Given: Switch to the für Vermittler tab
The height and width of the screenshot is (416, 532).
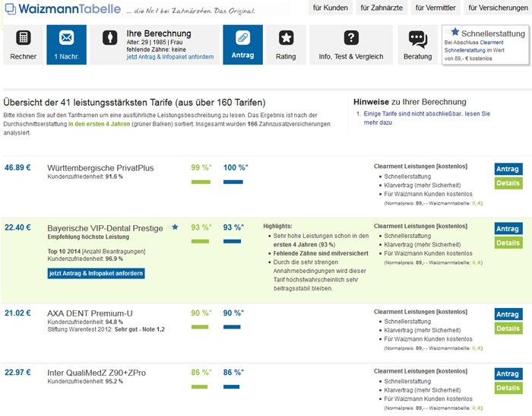Looking at the screenshot, I should click(x=435, y=8).
